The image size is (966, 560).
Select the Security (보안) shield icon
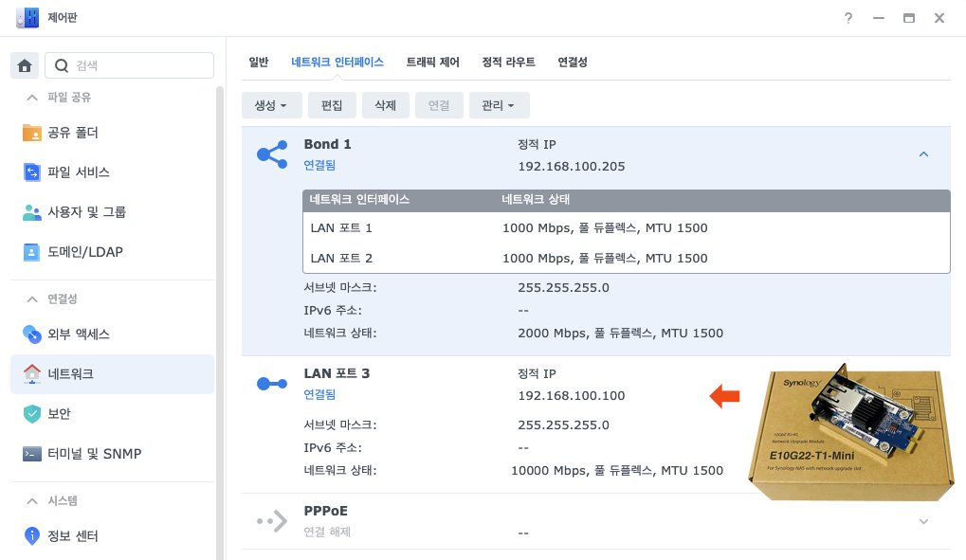pos(32,413)
